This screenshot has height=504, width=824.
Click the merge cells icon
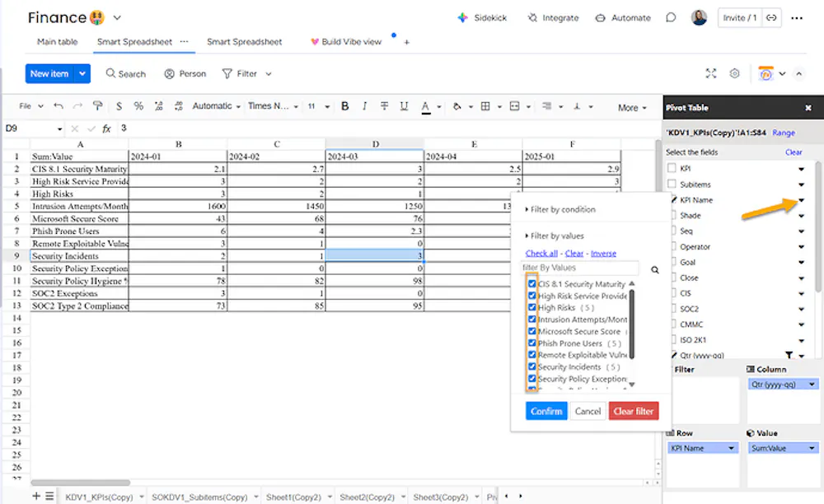click(x=514, y=106)
